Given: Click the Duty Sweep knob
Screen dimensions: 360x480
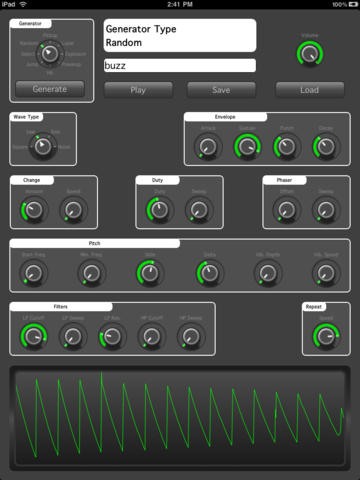Looking at the screenshot, I should tap(199, 210).
